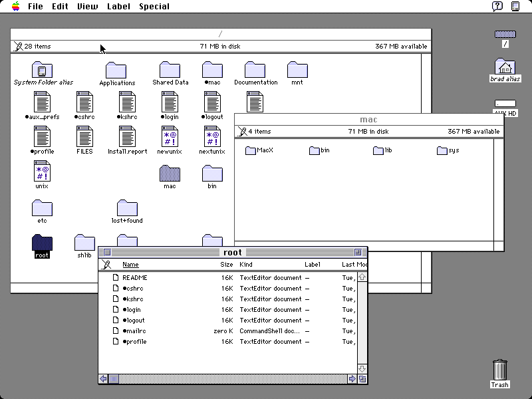This screenshot has height=399, width=532.
Task: Select the bin folder in the / window
Action: click(212, 174)
